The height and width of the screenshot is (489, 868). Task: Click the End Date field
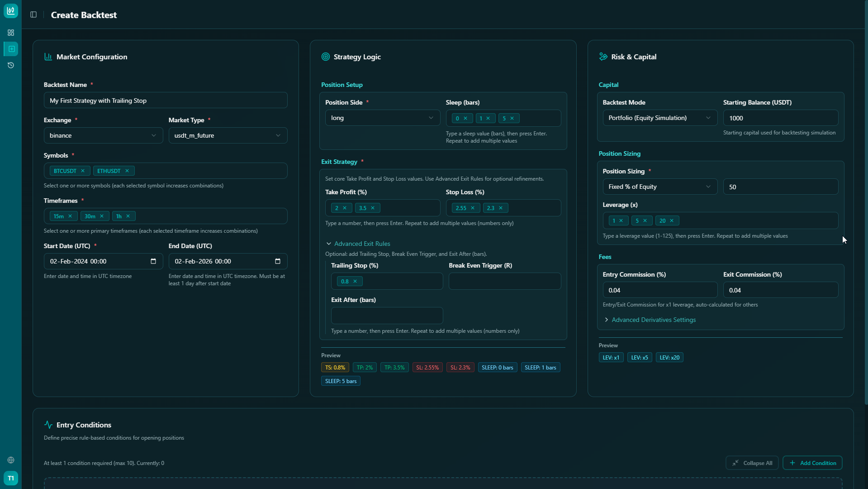click(x=228, y=261)
